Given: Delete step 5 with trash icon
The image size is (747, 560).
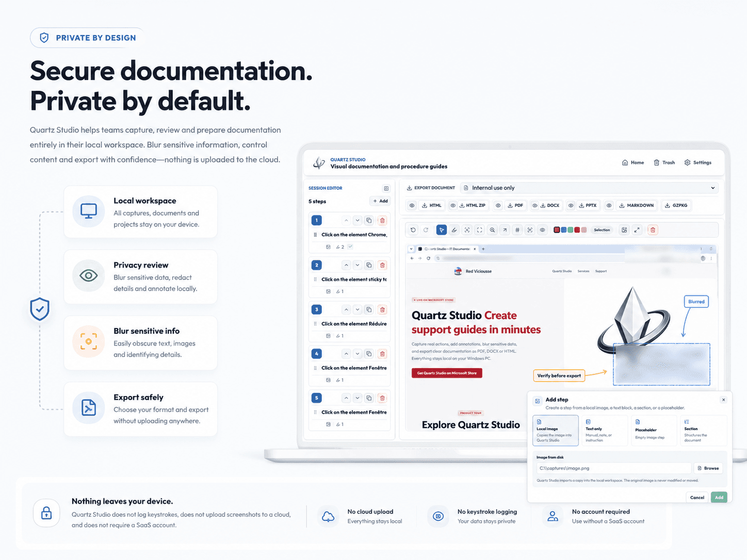Looking at the screenshot, I should (x=382, y=398).
